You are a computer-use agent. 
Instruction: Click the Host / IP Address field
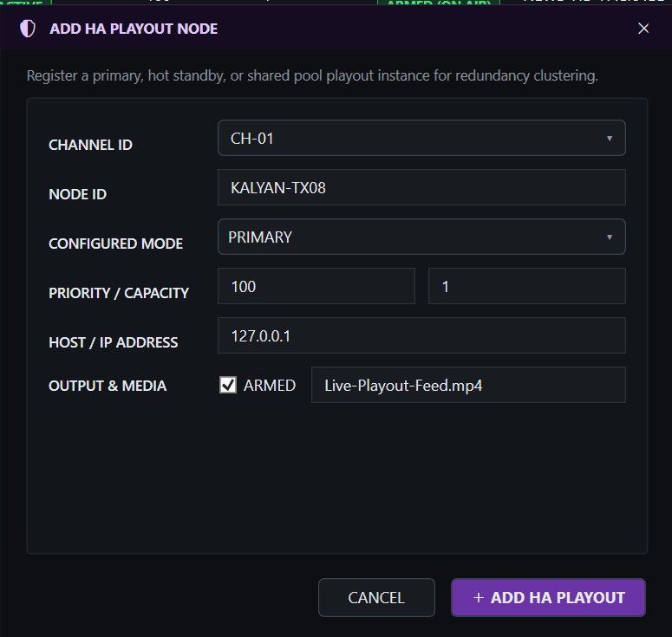(x=421, y=335)
